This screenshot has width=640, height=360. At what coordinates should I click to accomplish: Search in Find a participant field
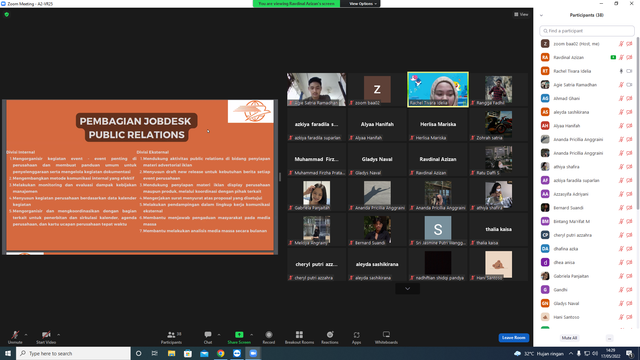[587, 31]
